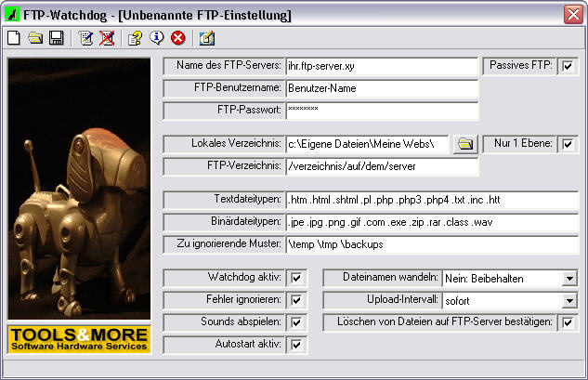
Task: Click the crossed-out notepad toolbar icon
Action: [107, 38]
